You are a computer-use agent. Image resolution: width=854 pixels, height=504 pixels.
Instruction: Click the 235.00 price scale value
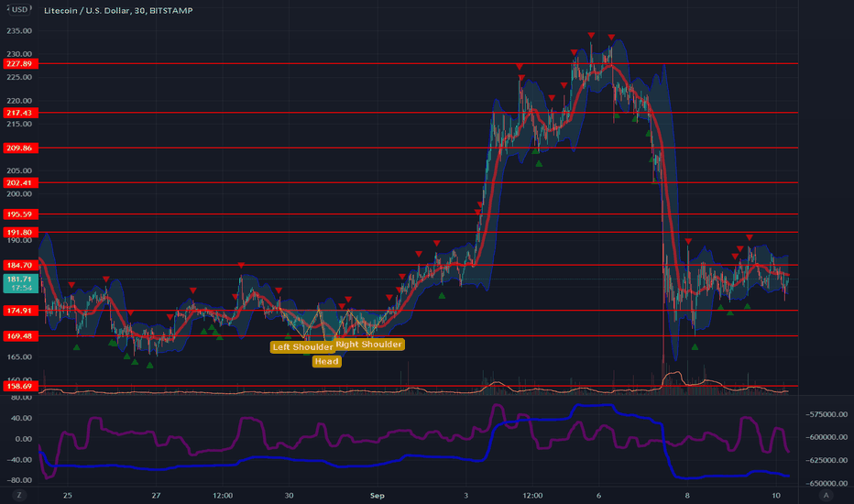19,30
